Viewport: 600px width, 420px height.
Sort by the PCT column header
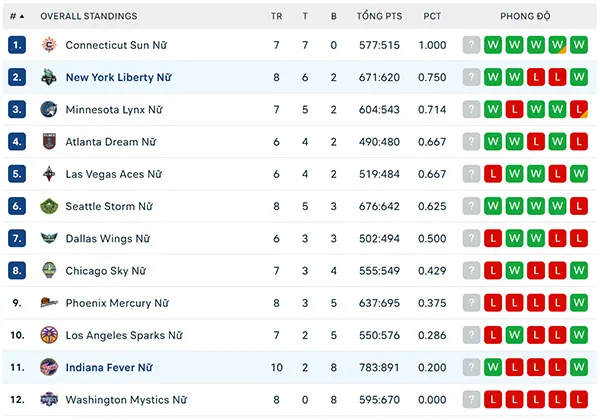(x=432, y=16)
